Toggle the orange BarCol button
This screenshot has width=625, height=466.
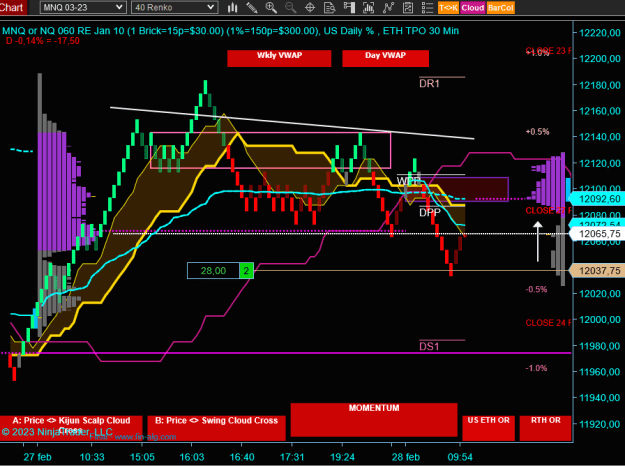tap(501, 8)
